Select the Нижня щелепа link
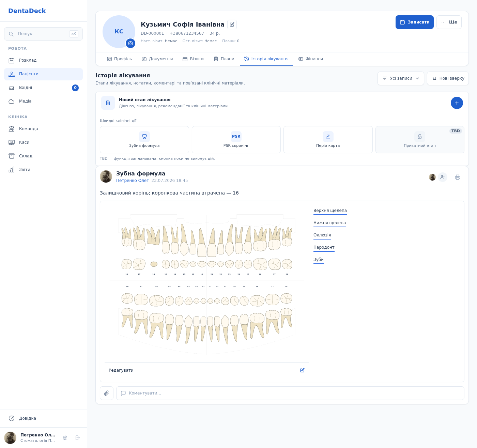Image resolution: width=477 pixels, height=448 pixels. pos(329,223)
